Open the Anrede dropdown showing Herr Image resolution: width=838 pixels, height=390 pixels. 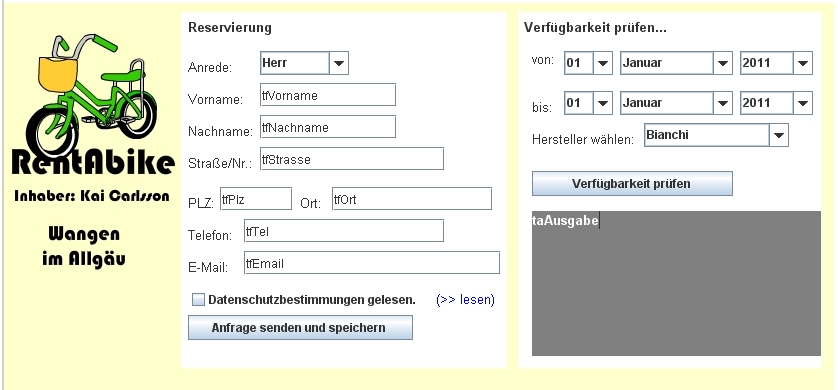point(304,63)
